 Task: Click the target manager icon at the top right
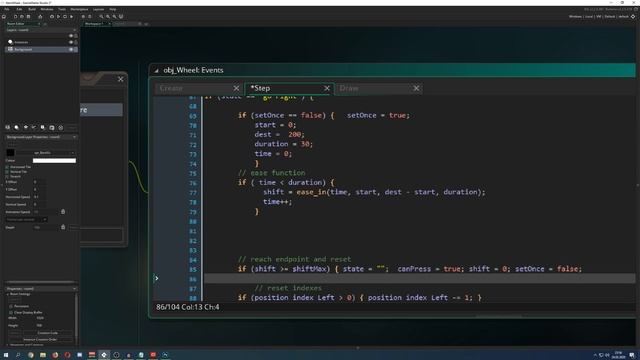[x=633, y=17]
